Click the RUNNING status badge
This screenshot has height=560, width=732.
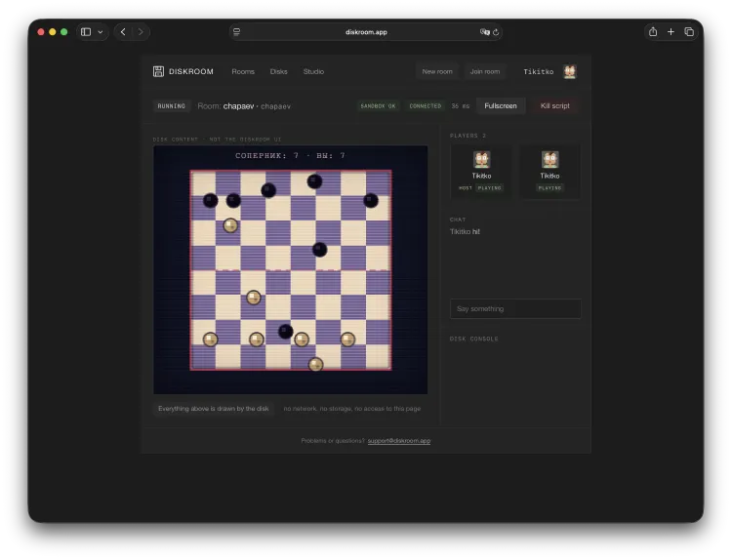(172, 106)
